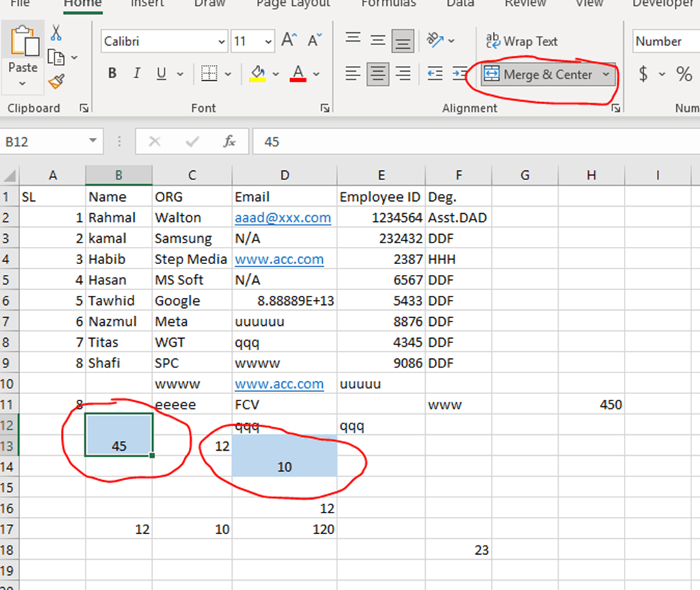Expand Underline style arrow
Image resolution: width=700 pixels, height=590 pixels.
tap(180, 74)
